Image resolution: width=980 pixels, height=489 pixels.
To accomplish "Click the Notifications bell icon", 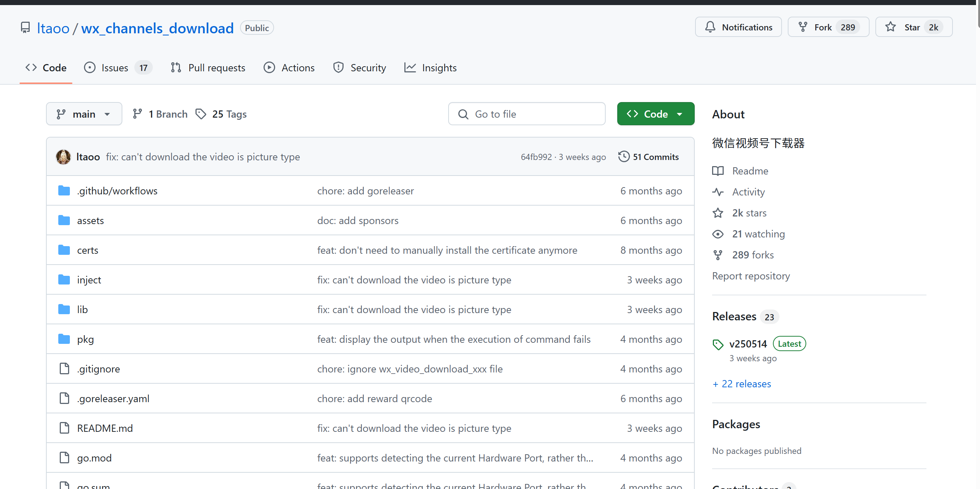I will [710, 27].
